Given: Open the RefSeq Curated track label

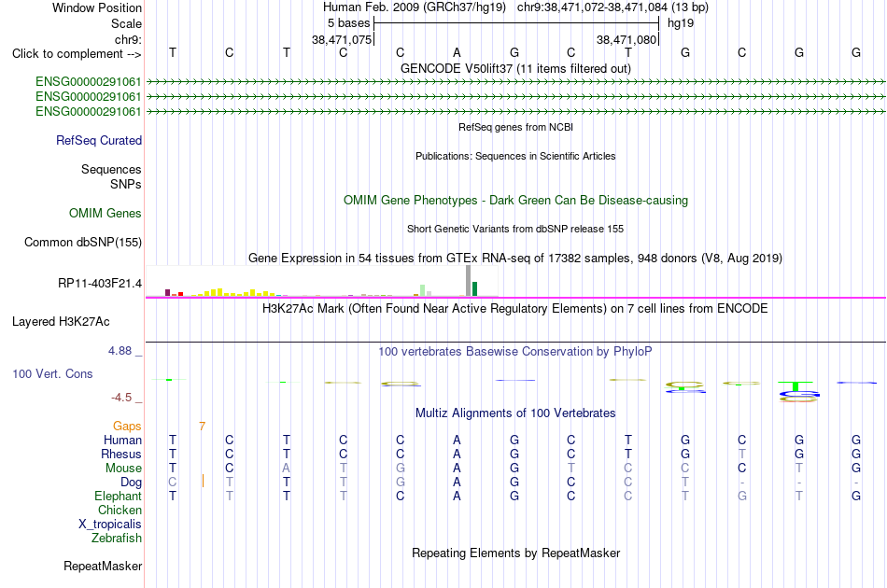Looking at the screenshot, I should pos(99,140).
